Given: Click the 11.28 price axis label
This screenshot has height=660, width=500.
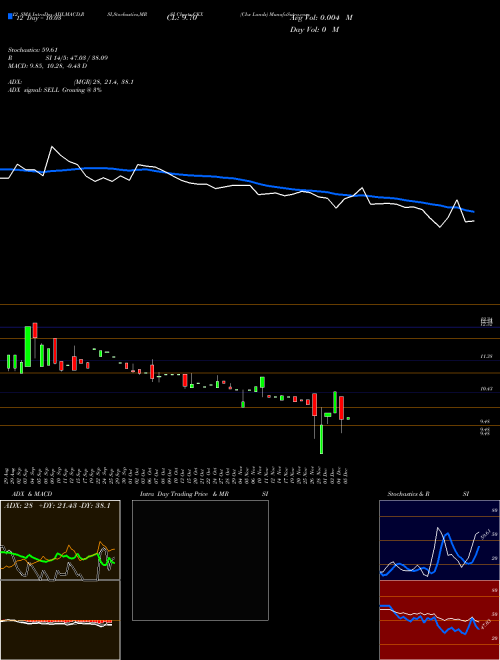Looking at the screenshot, I should pyautogui.click(x=486, y=356).
